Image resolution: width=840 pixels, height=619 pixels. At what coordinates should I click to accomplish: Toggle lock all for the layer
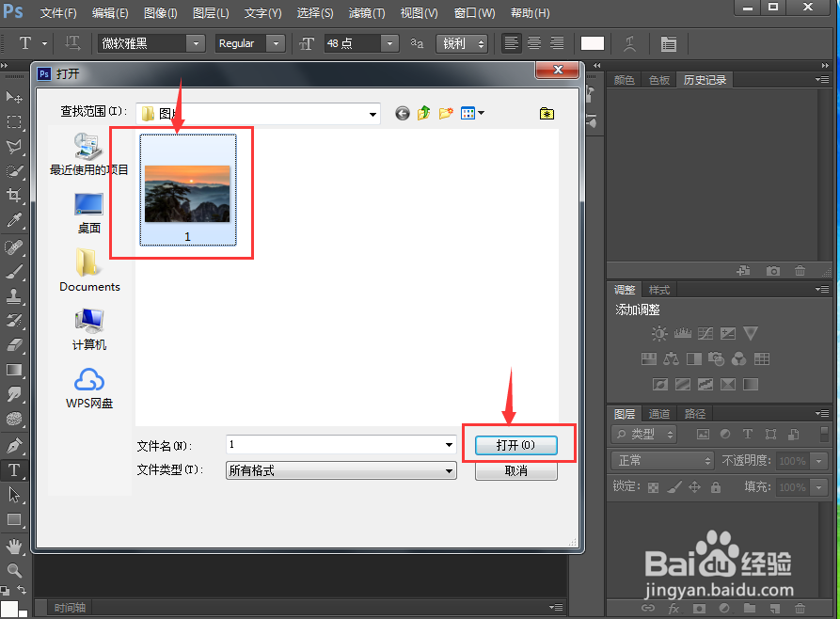pyautogui.click(x=716, y=487)
